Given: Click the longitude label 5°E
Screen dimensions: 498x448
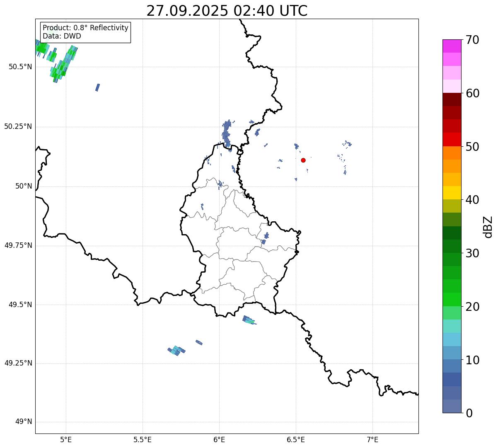Looking at the screenshot, I should (x=66, y=440).
